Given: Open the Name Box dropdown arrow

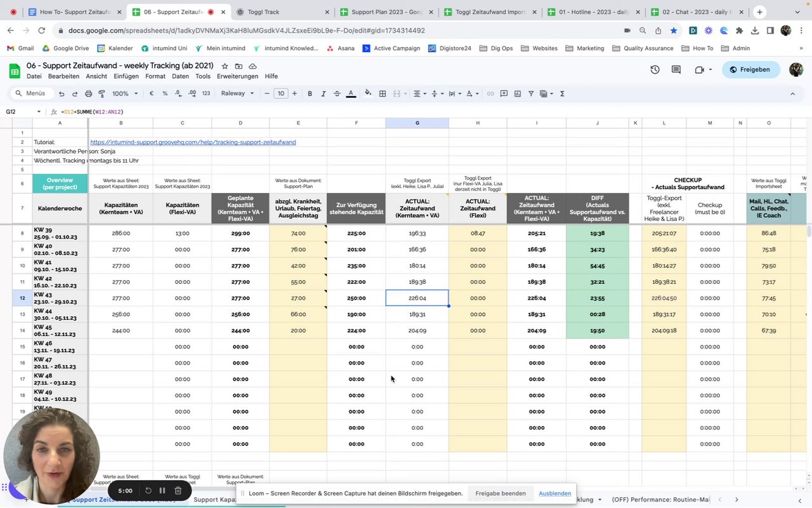Looking at the screenshot, I should [x=39, y=112].
